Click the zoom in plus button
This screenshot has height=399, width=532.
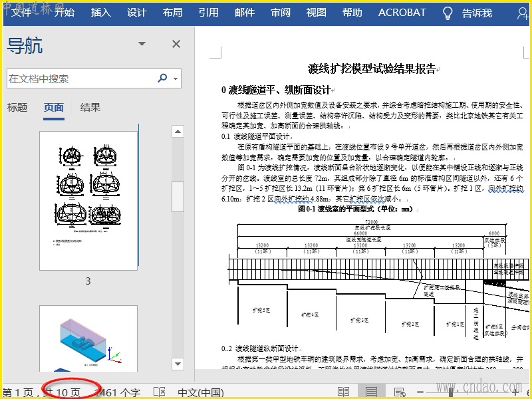tap(515, 392)
